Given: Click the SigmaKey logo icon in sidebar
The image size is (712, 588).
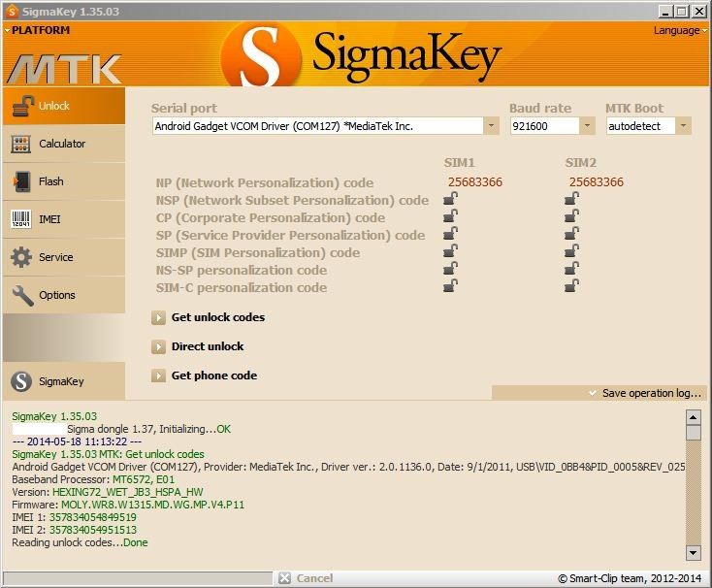Looking at the screenshot, I should (21, 381).
